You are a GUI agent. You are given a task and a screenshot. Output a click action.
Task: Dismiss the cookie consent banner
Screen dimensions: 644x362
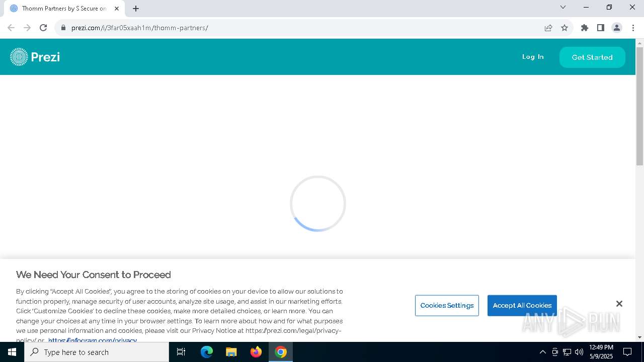tap(619, 304)
